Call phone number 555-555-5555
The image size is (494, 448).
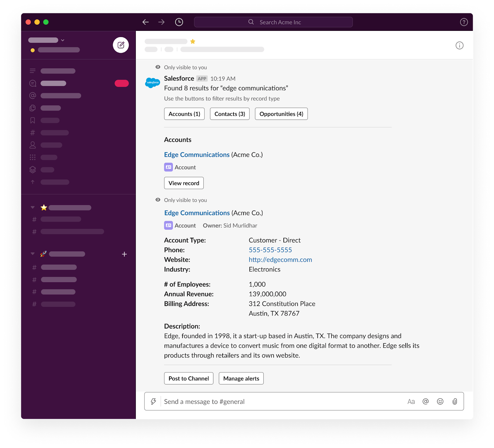[270, 250]
